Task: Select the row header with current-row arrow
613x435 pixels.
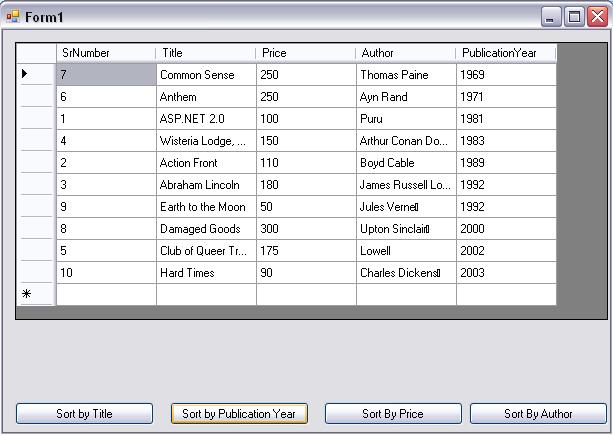Action: [x=36, y=74]
